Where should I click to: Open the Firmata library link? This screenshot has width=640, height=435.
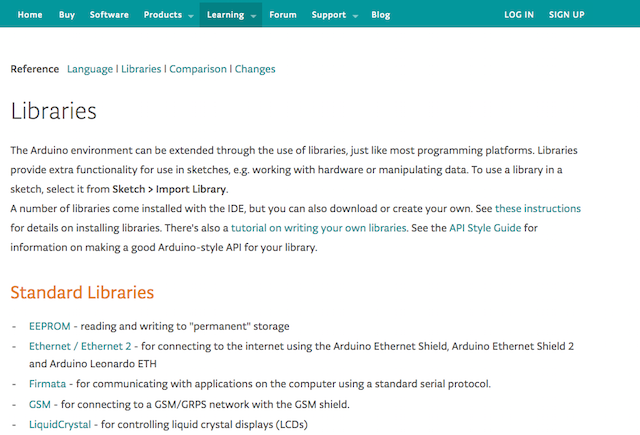pyautogui.click(x=47, y=384)
